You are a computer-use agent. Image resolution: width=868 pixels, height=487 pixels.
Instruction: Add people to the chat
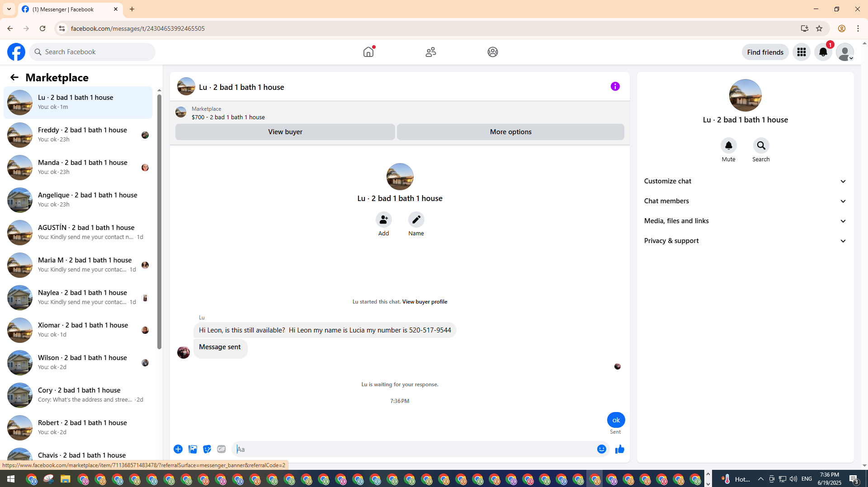point(384,220)
